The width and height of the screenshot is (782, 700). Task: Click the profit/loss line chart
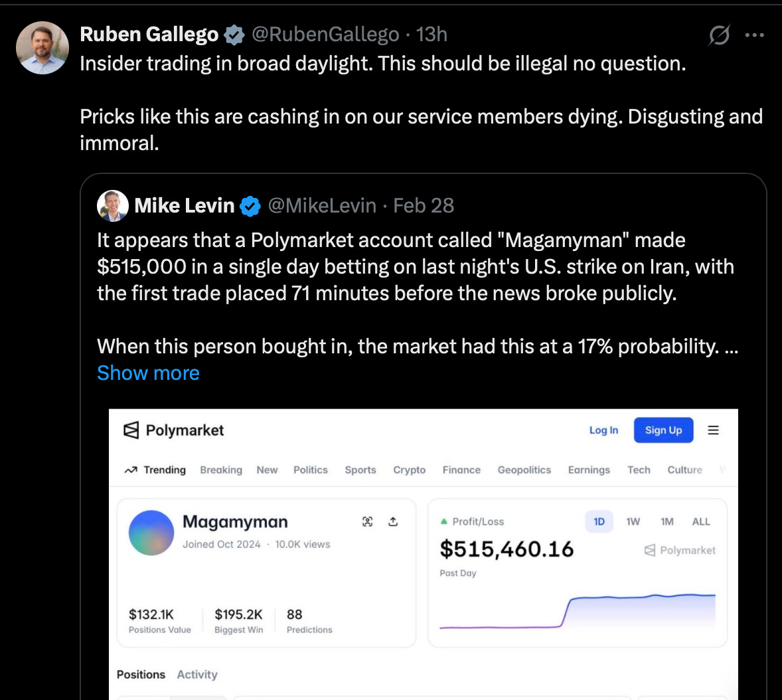[578, 611]
